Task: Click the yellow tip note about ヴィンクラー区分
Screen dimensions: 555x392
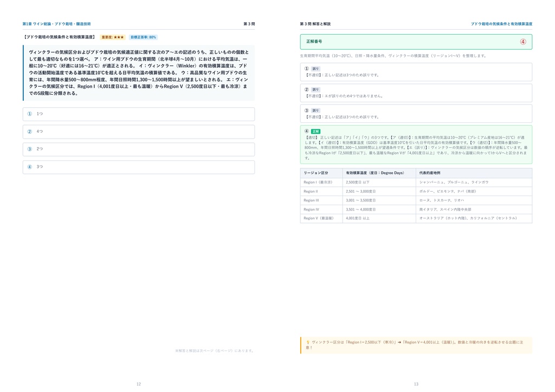Action: 416,345
